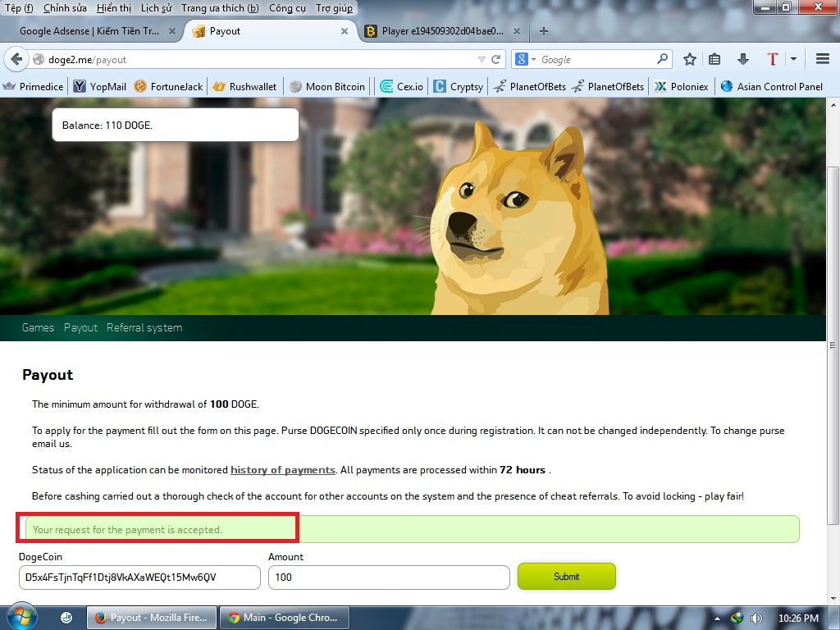This screenshot has width=840, height=630.
Task: Open the first PlanetOfBets bookmark
Action: click(529, 87)
